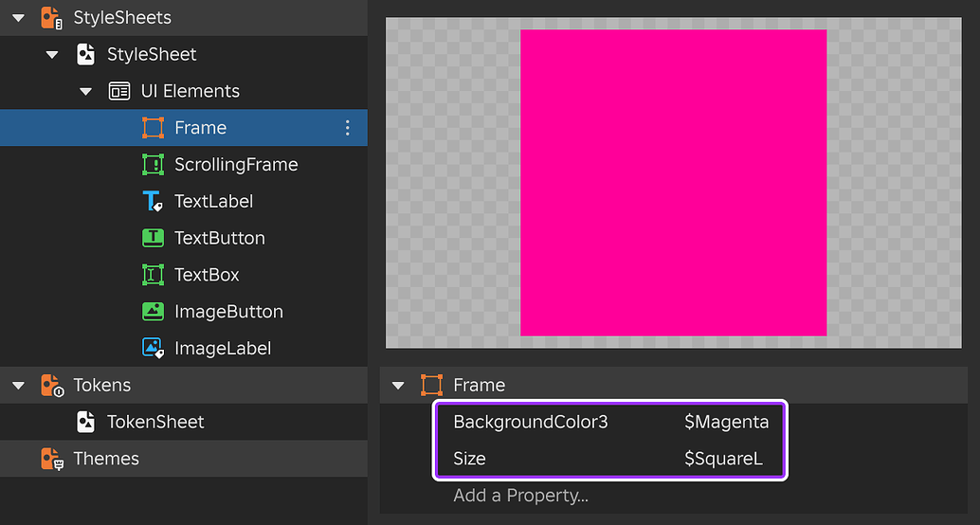Viewport: 980px width, 525px height.
Task: Select the UI Elements label
Action: (190, 91)
